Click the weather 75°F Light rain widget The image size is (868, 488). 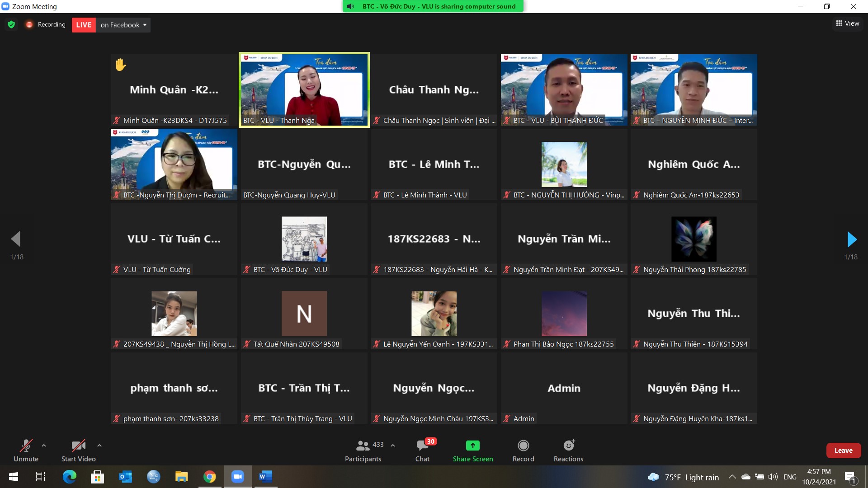click(x=683, y=477)
